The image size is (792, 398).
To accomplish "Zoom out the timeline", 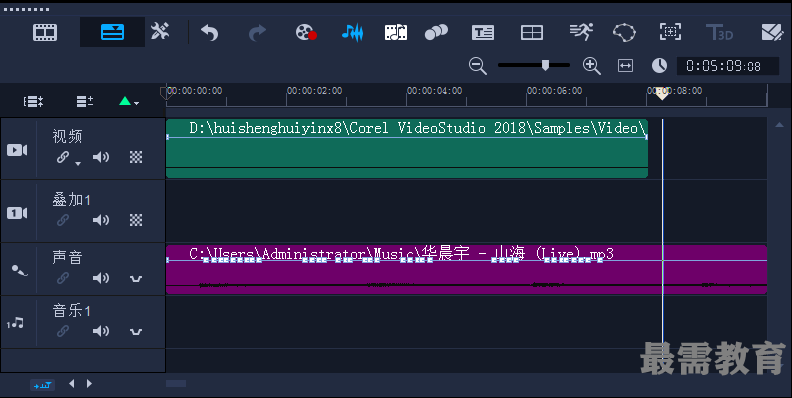I will (477, 66).
